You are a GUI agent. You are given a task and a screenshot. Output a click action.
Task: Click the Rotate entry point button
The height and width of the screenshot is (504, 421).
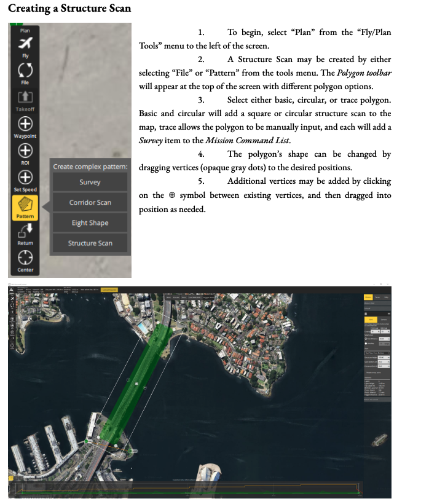click(x=374, y=372)
